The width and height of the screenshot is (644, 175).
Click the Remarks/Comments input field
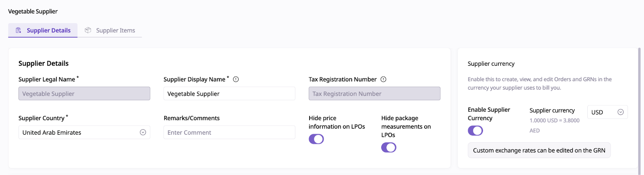coord(229,132)
